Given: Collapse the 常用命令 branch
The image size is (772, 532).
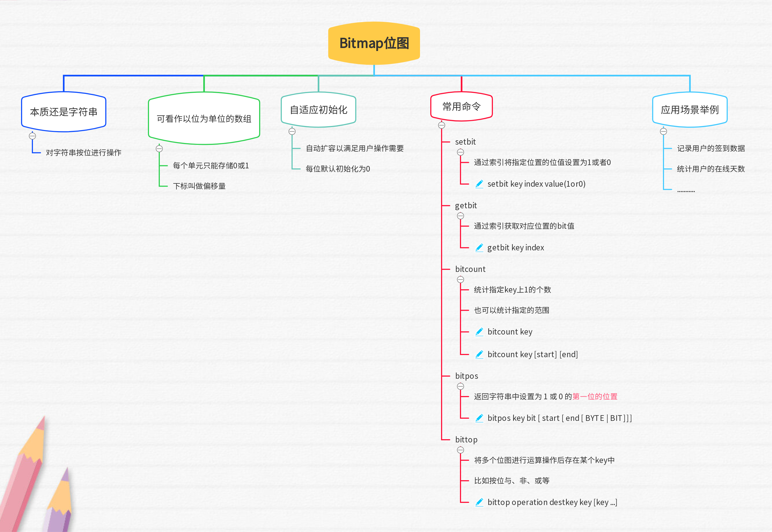Looking at the screenshot, I should (x=442, y=125).
